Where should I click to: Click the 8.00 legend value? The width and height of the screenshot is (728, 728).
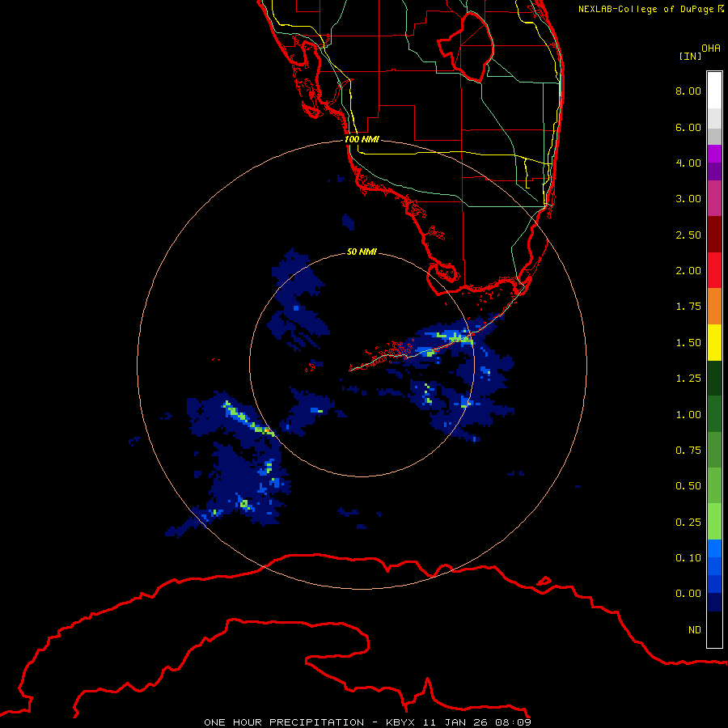688,91
